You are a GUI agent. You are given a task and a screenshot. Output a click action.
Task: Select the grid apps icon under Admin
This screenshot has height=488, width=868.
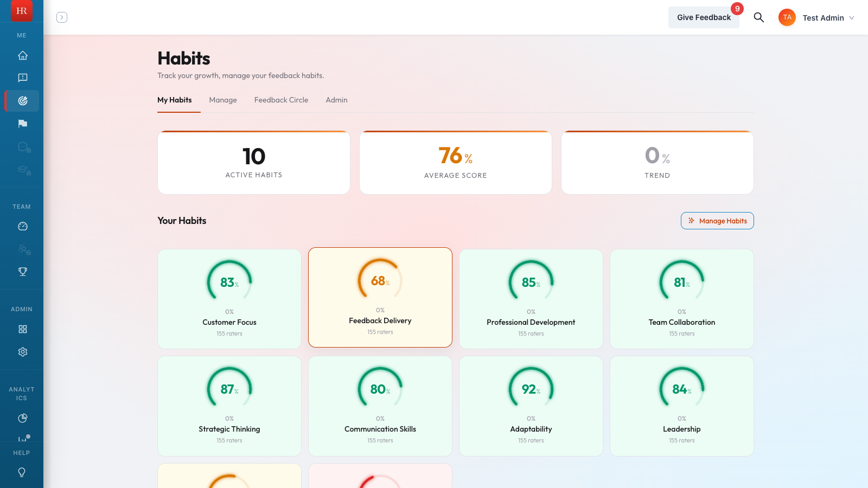[22, 329]
